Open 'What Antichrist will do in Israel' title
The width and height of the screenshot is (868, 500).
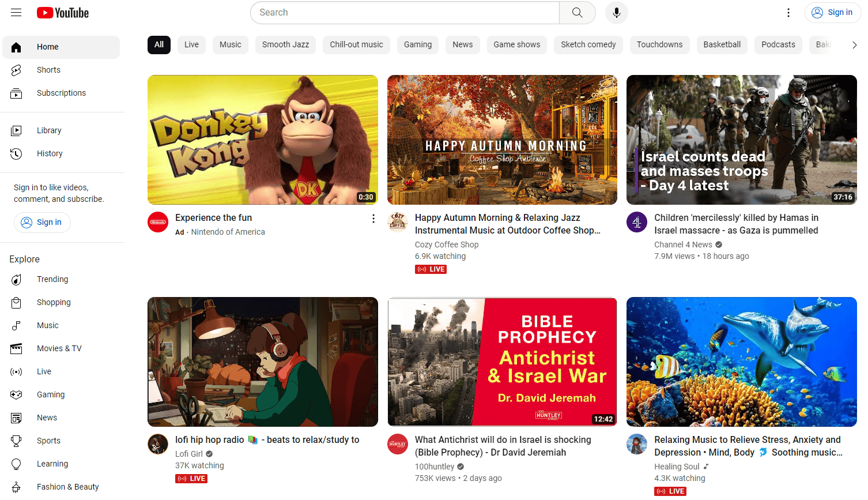pyautogui.click(x=503, y=446)
